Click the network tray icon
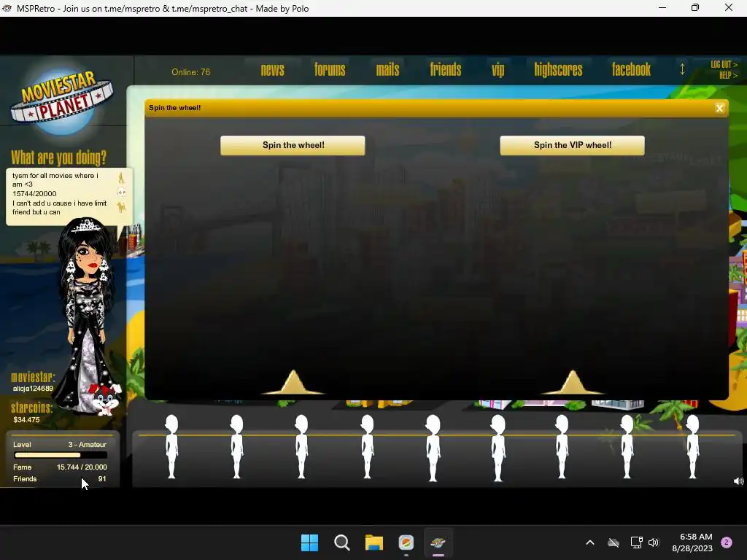 636,542
